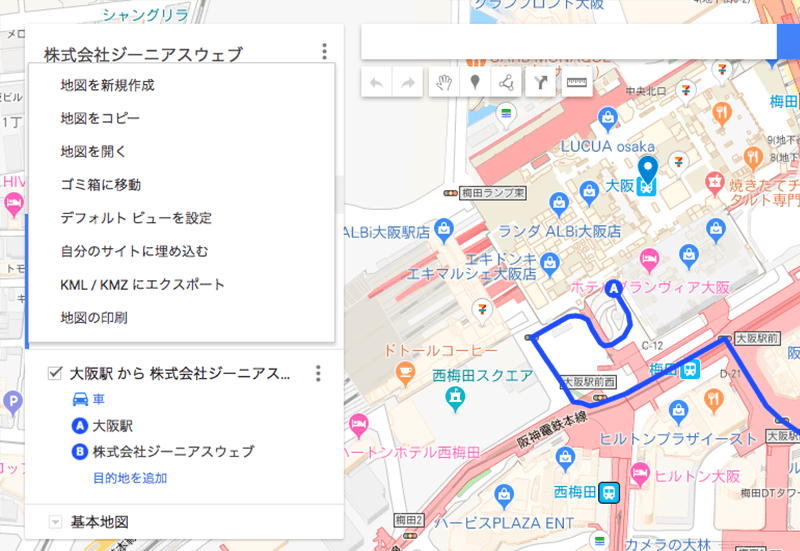Expand the 基本地図 base map dropdown arrow
Image resolution: width=800 pixels, height=551 pixels.
(55, 522)
